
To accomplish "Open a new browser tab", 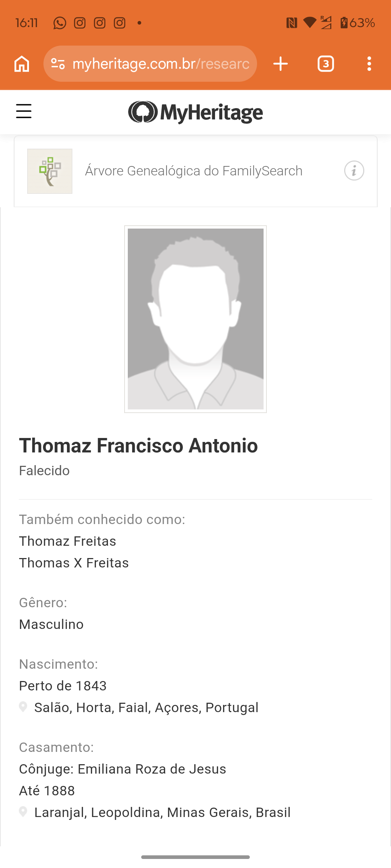I will point(281,64).
